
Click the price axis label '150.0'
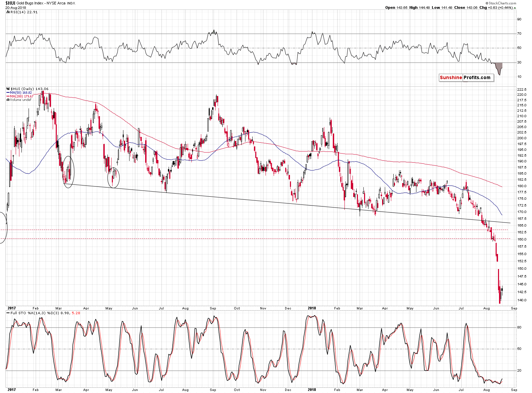(x=522, y=269)
